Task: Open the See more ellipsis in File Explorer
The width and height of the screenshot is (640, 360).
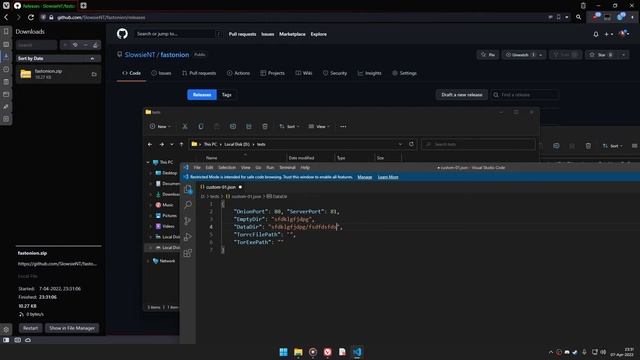Action: 343,127
